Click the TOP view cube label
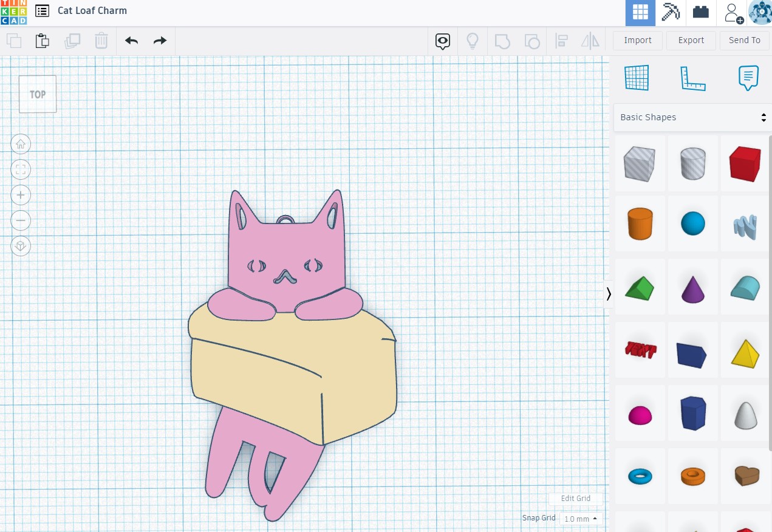This screenshot has width=772, height=532. click(x=37, y=94)
